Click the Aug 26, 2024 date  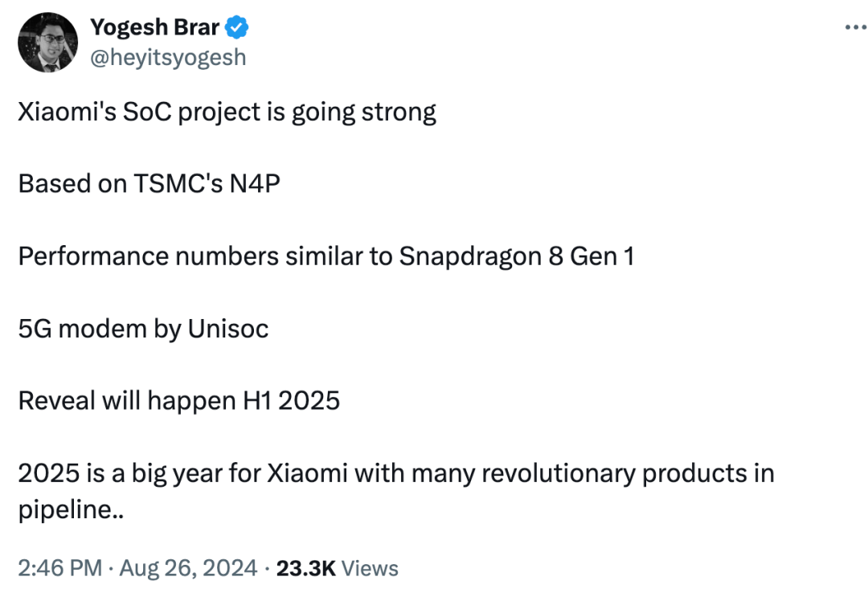click(x=188, y=568)
